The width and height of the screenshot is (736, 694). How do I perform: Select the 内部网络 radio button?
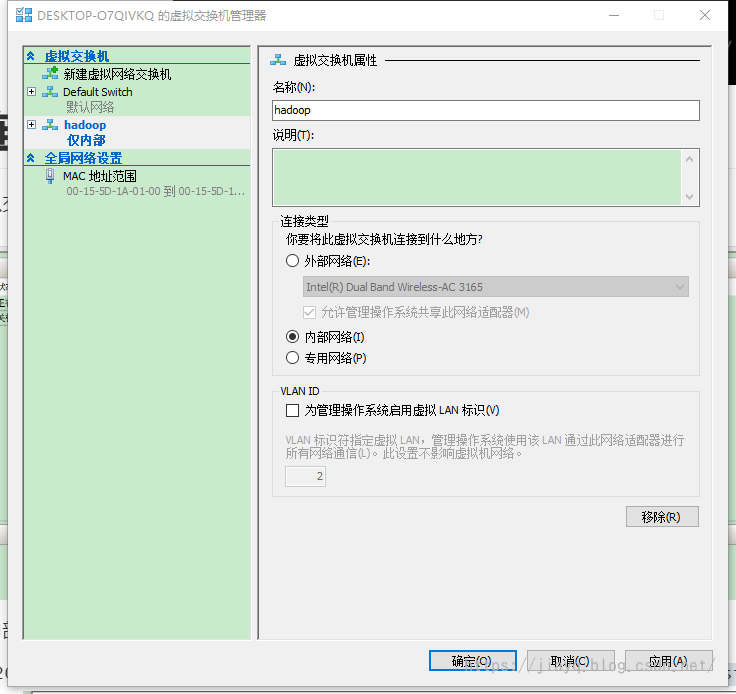[x=293, y=338]
